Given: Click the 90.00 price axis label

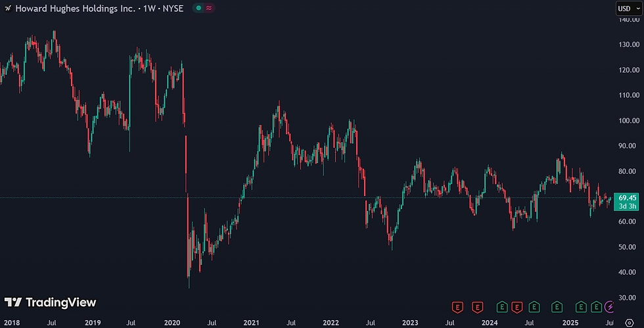Looking at the screenshot, I should point(627,146).
